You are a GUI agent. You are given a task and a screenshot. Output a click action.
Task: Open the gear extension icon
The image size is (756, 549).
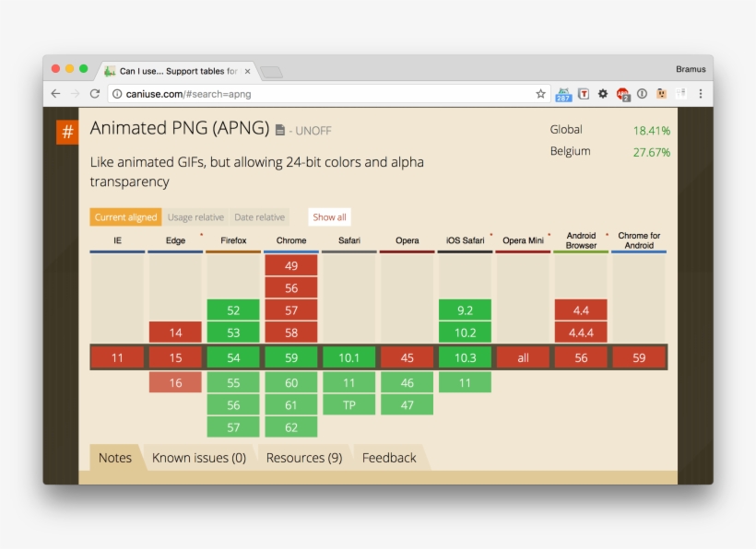coord(603,94)
